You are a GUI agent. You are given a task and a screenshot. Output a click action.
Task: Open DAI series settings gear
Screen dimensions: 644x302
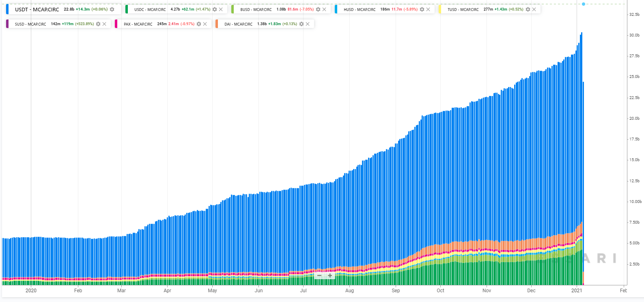click(x=302, y=24)
